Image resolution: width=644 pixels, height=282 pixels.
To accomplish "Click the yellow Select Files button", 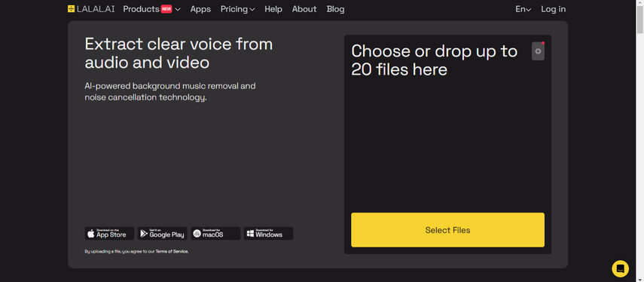I will pos(447,230).
